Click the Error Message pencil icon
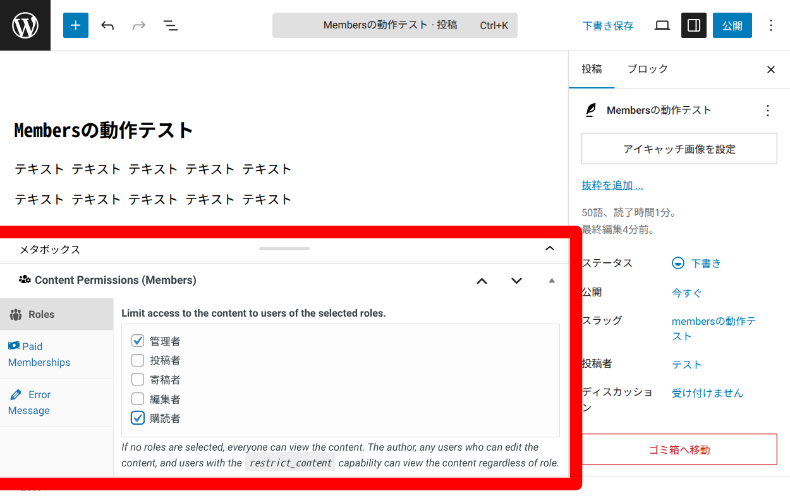The width and height of the screenshot is (790, 496). click(16, 394)
